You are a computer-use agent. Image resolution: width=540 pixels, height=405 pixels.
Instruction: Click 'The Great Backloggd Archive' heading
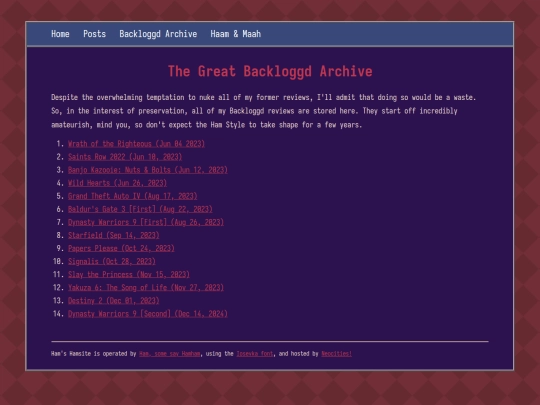[270, 71]
